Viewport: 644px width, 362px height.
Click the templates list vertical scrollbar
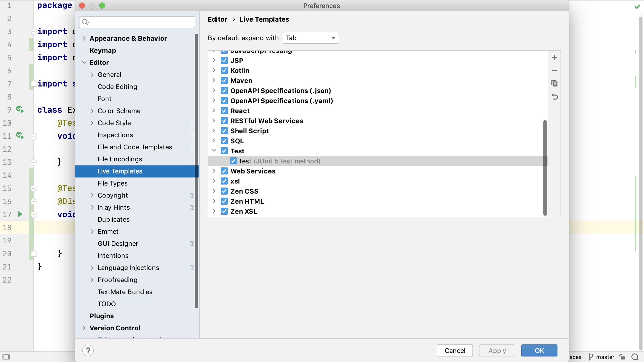(x=545, y=168)
